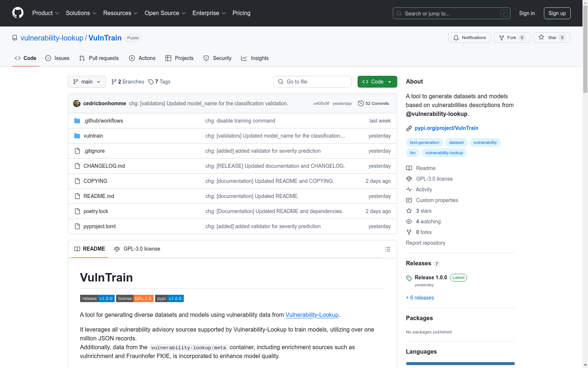Open the main branch selector dropdown
The image size is (588, 368).
point(87,82)
